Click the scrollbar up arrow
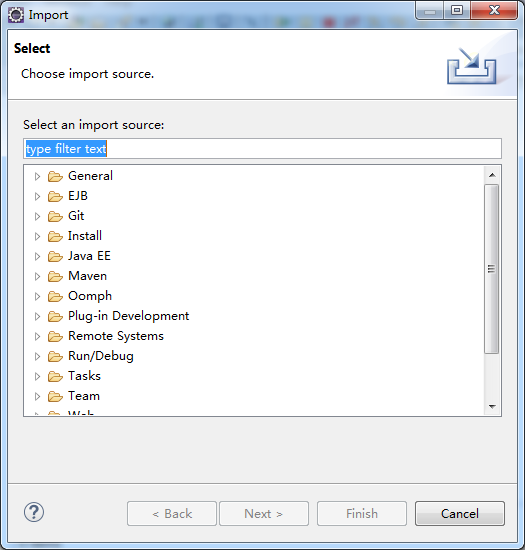 pyautogui.click(x=492, y=175)
